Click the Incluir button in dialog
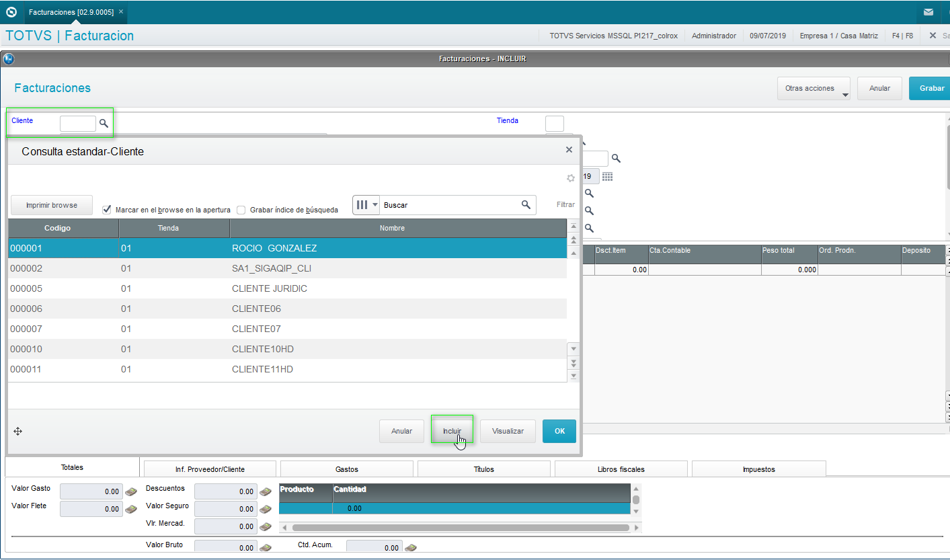Viewport: 950px width, 560px height. (x=452, y=431)
